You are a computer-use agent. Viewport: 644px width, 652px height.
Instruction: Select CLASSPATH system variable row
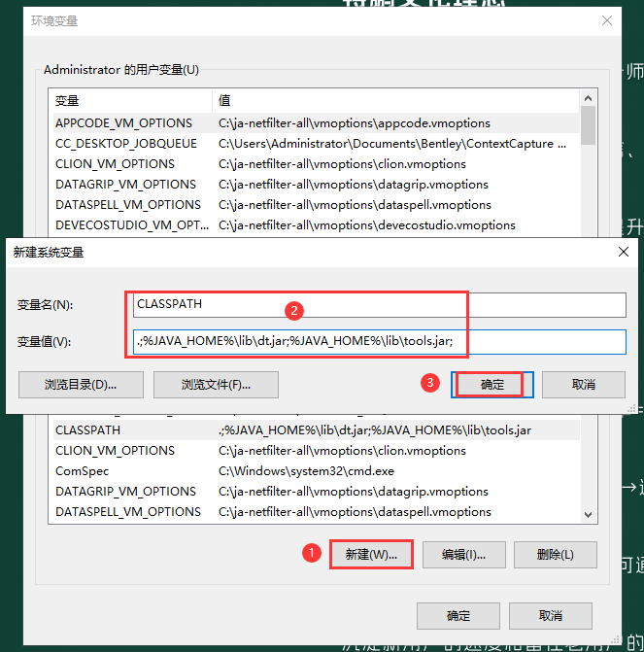(x=88, y=429)
